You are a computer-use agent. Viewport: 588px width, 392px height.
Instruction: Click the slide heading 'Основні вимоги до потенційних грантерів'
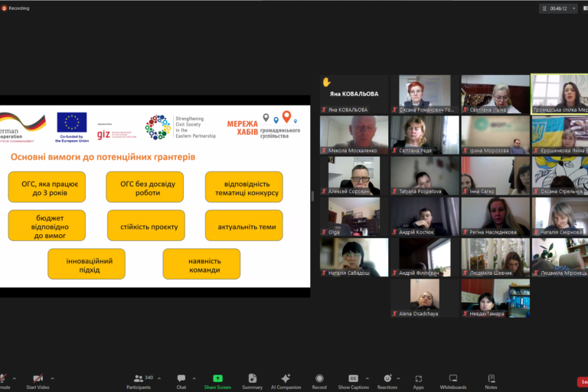[103, 157]
